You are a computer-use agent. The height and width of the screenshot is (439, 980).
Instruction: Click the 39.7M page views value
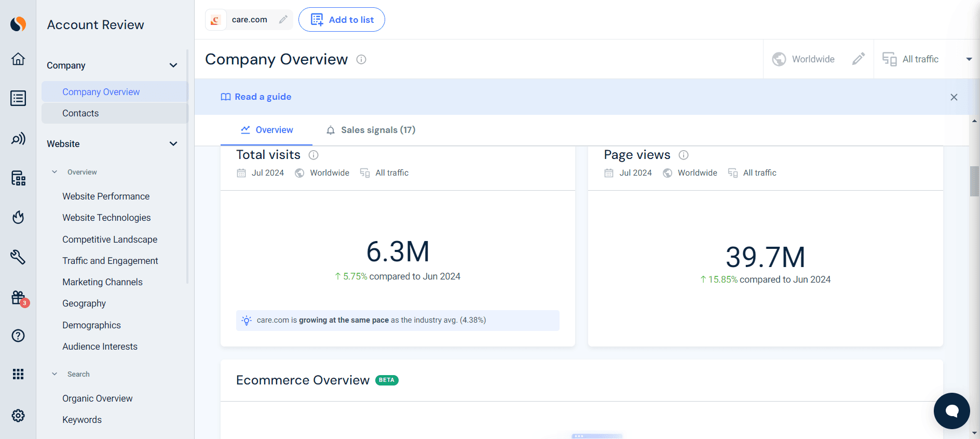click(765, 257)
